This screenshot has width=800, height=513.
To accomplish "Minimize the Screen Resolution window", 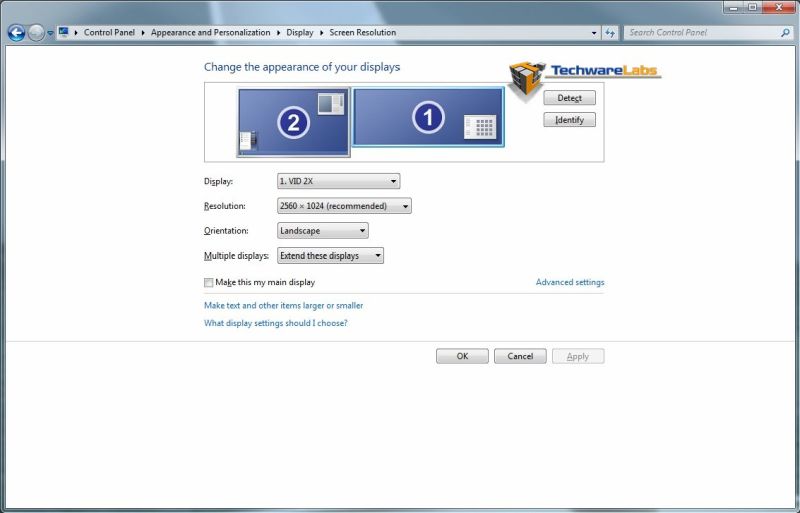I will 734,7.
